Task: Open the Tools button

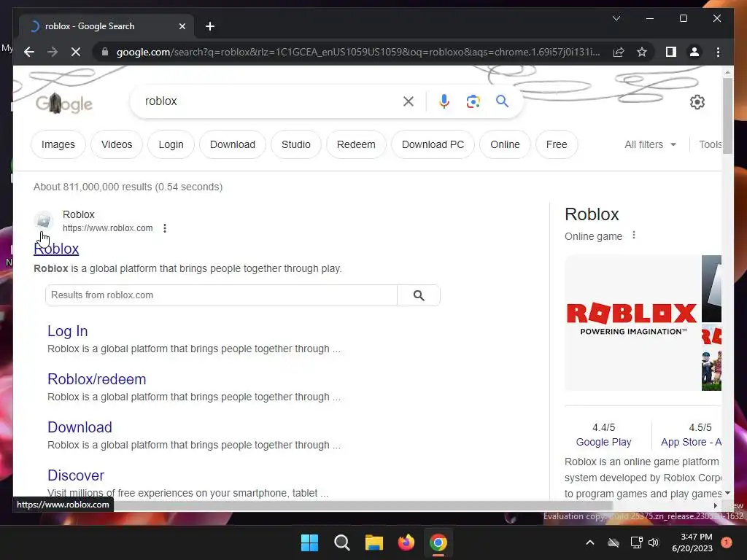Action: pyautogui.click(x=710, y=144)
